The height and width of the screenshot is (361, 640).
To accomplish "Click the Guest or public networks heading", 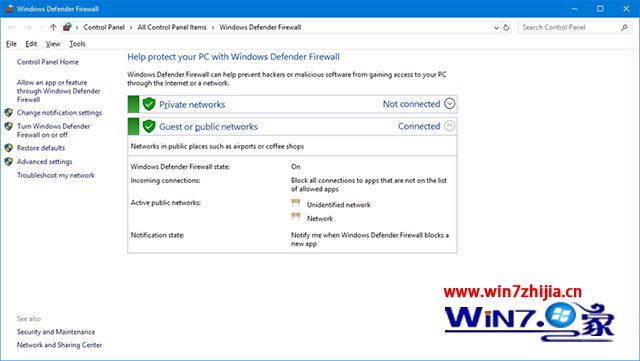I will 208,127.
